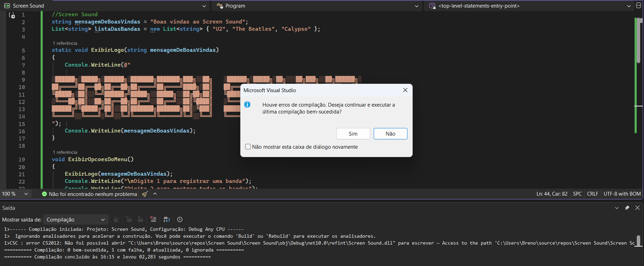Click the blue information icon in the dialog
Viewport: 644px width, 266px height.
pos(247,105)
